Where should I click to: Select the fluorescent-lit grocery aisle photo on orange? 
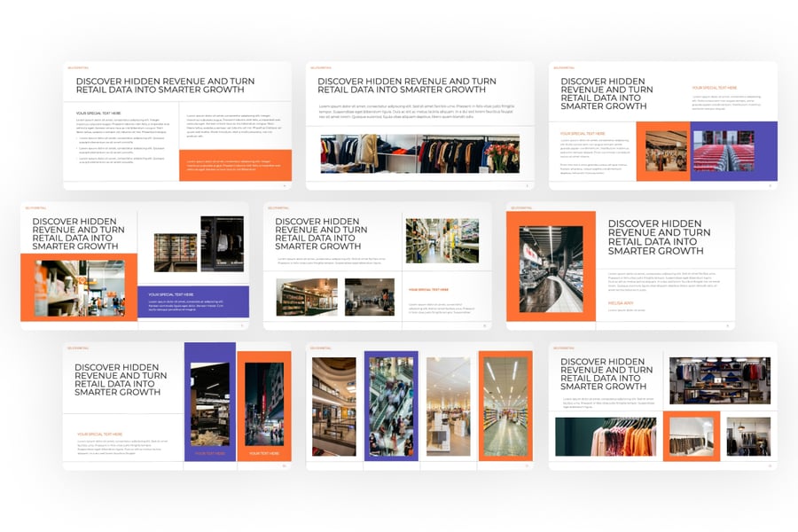click(505, 406)
